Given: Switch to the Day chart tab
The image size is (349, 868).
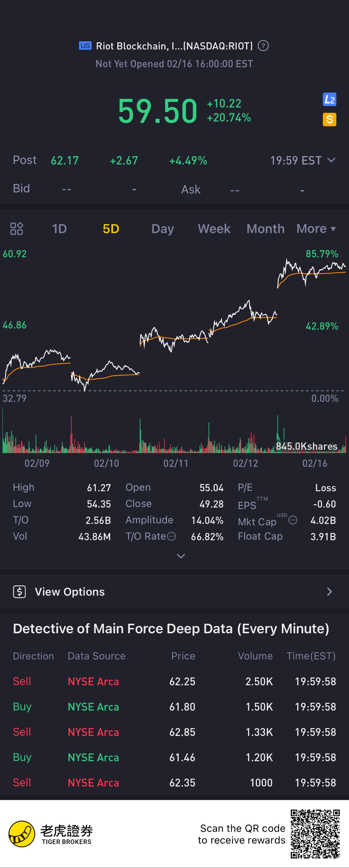Looking at the screenshot, I should (x=162, y=229).
